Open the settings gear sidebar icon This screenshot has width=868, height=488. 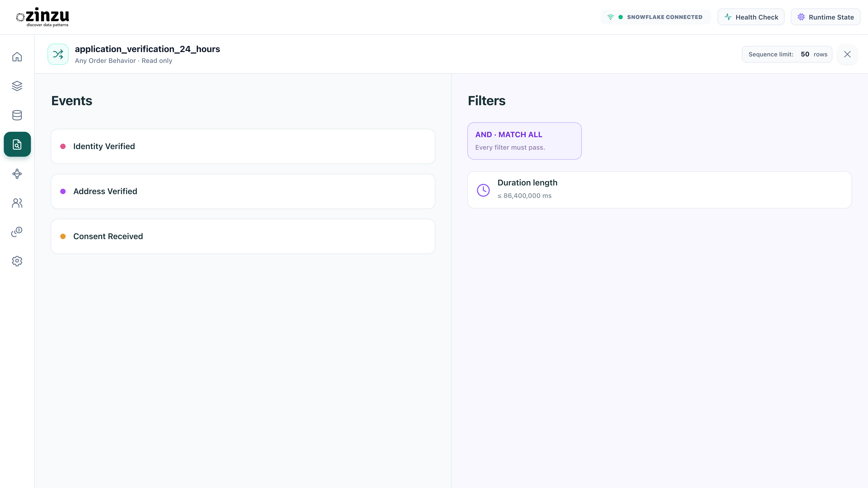point(17,261)
